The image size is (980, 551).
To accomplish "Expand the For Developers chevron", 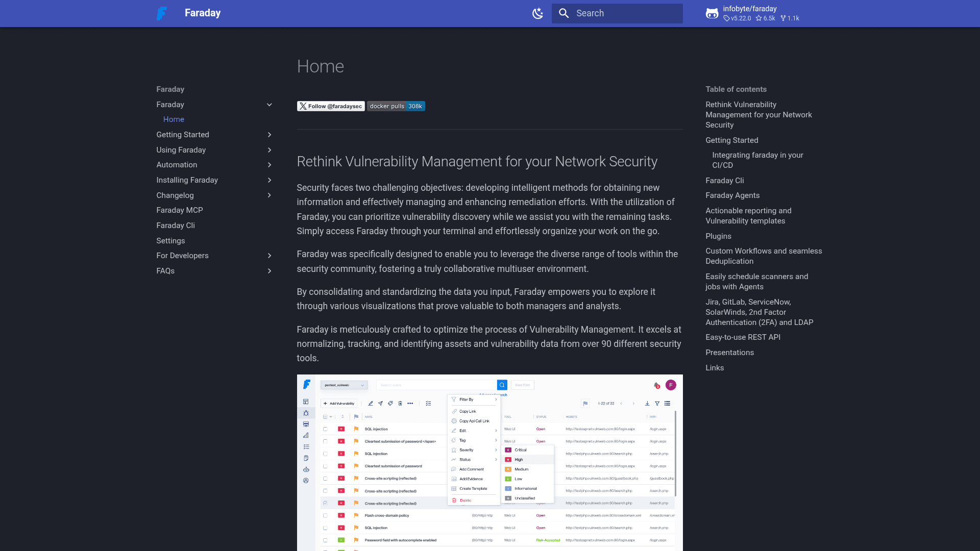I will [x=269, y=256].
